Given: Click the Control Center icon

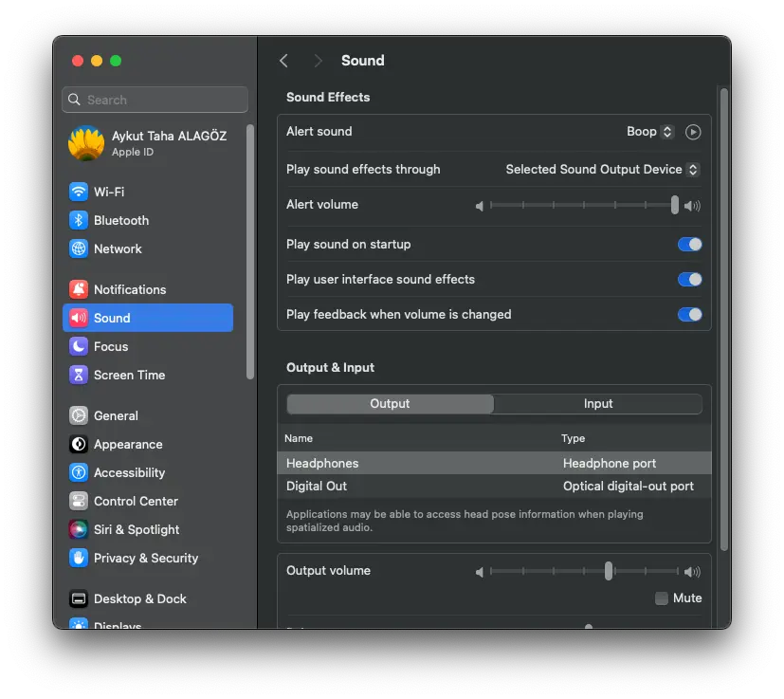Looking at the screenshot, I should click(x=79, y=501).
